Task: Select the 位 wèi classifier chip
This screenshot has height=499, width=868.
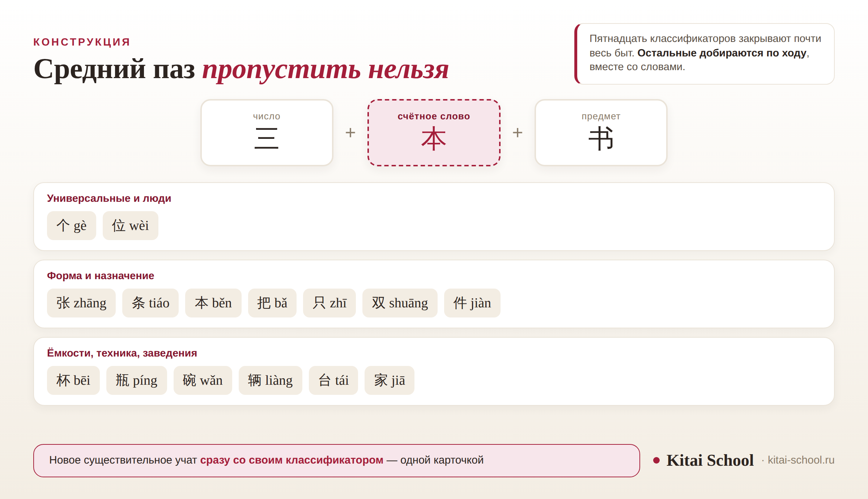Action: 130,226
